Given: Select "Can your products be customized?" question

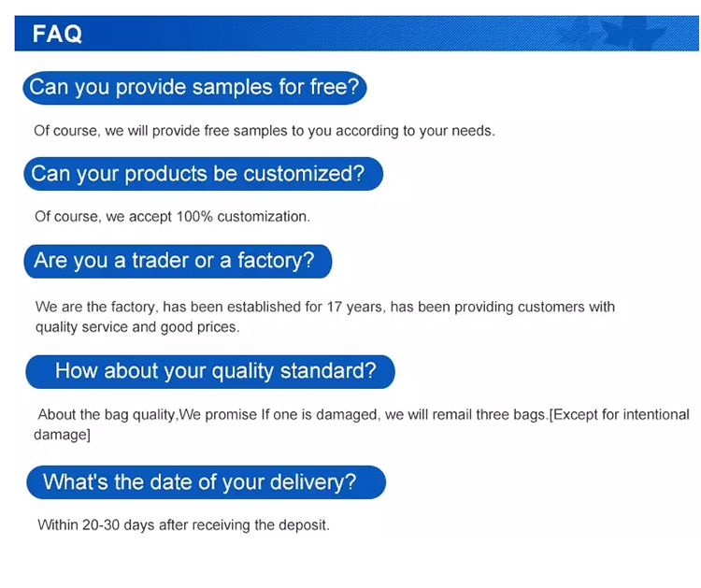Looking at the screenshot, I should pos(203,174).
